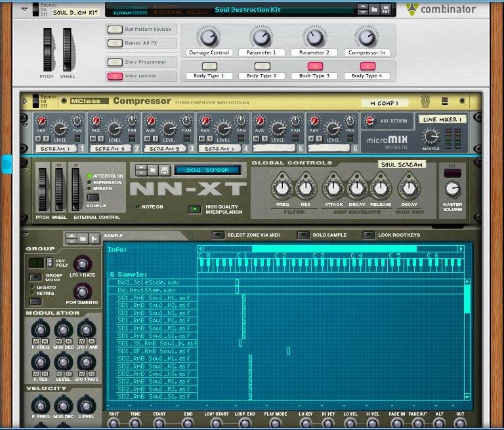Open sample browser folder in Remote Editor
Viewport: 504px width, 430px height.
(83, 239)
